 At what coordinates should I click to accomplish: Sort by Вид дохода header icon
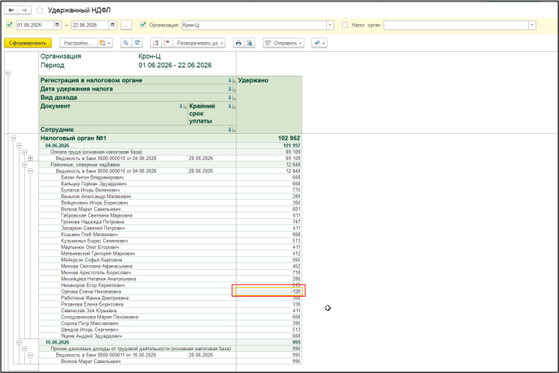tap(232, 98)
